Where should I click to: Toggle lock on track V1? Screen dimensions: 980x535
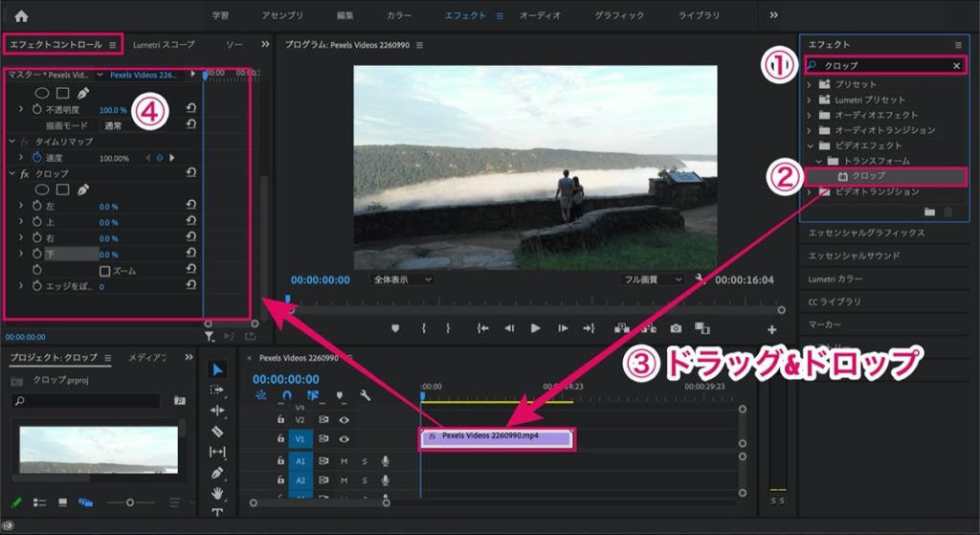coord(280,439)
